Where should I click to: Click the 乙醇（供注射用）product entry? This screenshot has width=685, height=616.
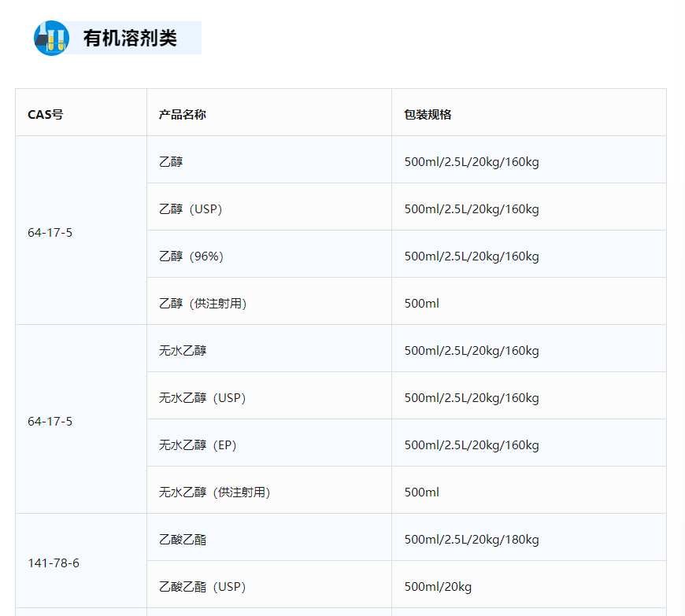[x=202, y=304]
